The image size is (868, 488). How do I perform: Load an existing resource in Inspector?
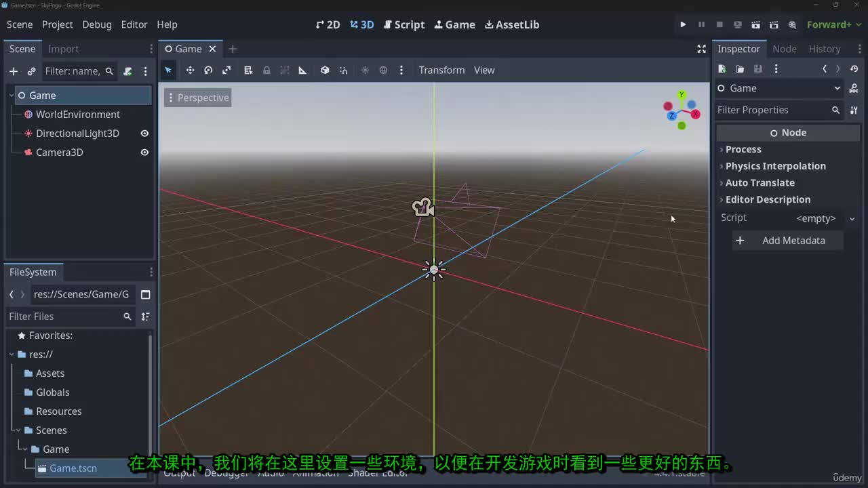pos(740,68)
